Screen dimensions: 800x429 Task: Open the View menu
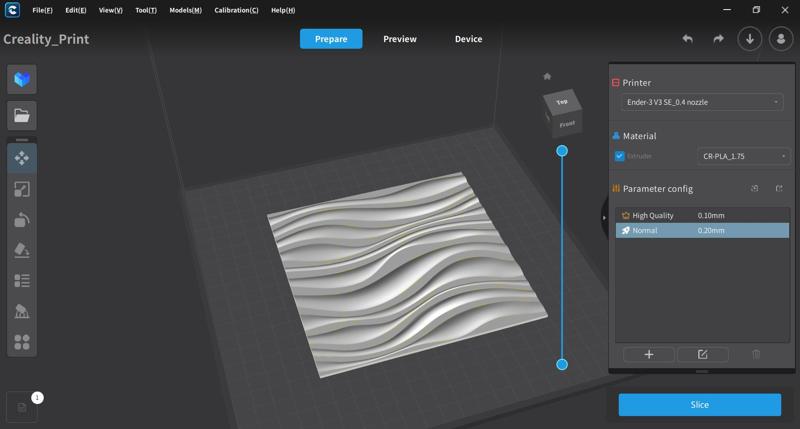(110, 10)
